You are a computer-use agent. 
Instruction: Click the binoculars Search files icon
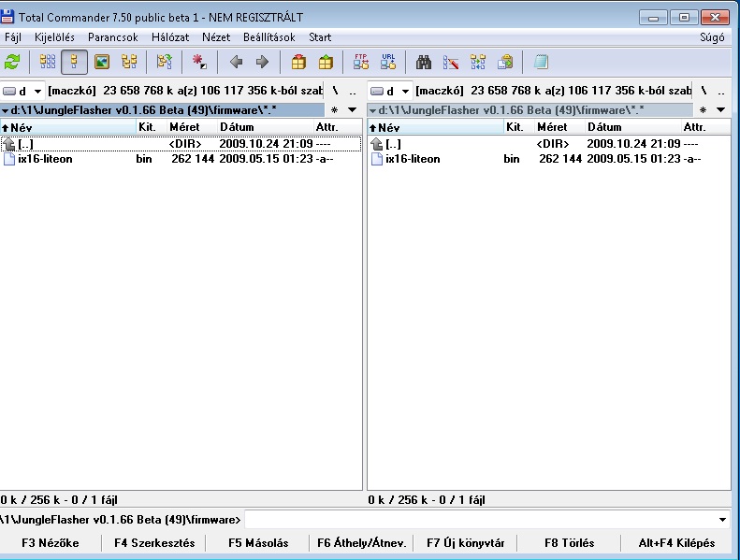click(424, 63)
